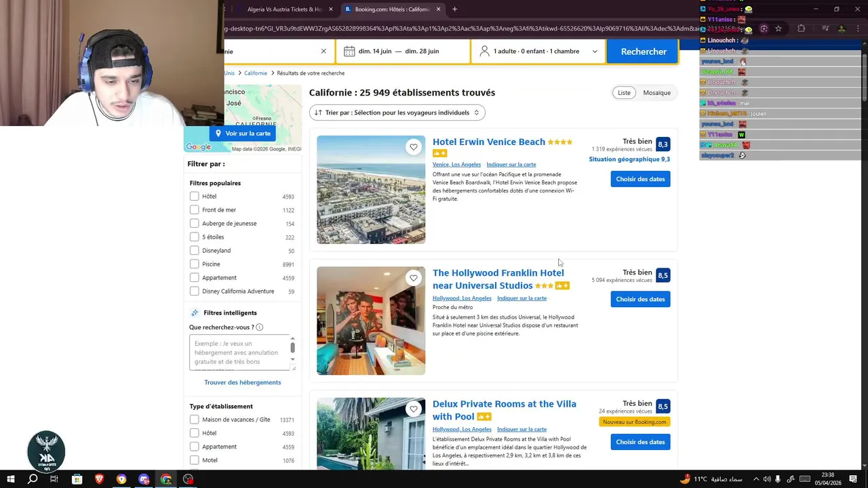The image size is (868, 488).
Task: Open the Hollywood Franklin Hotel photo
Action: (x=371, y=321)
